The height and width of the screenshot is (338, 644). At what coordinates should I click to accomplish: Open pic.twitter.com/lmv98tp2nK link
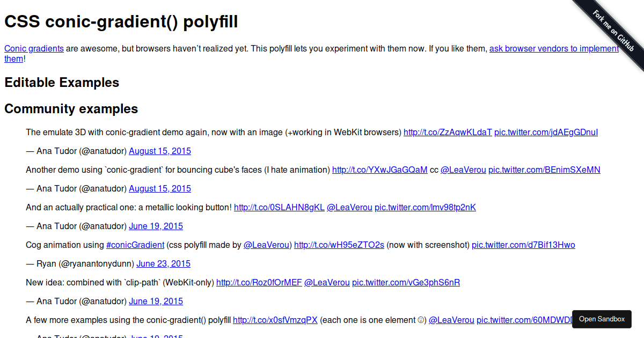[x=425, y=208]
